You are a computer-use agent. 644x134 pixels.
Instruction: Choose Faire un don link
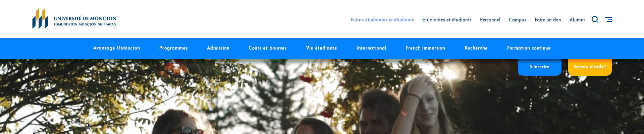(x=548, y=20)
